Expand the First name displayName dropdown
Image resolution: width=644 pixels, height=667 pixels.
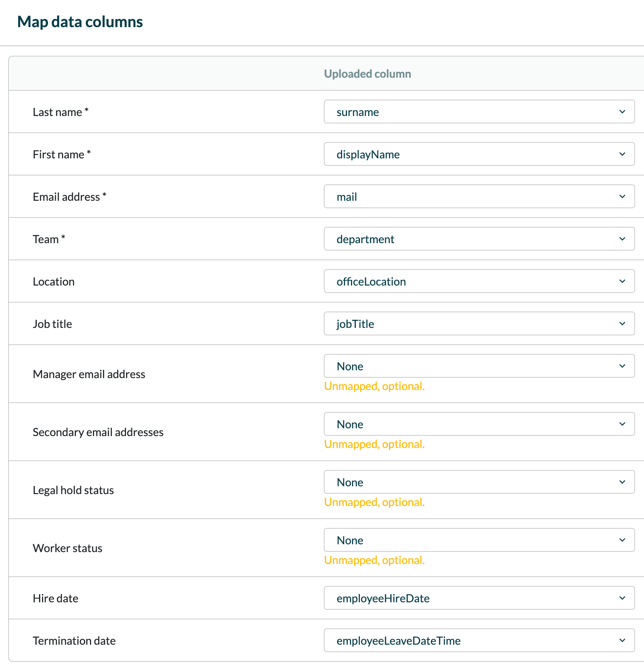479,154
